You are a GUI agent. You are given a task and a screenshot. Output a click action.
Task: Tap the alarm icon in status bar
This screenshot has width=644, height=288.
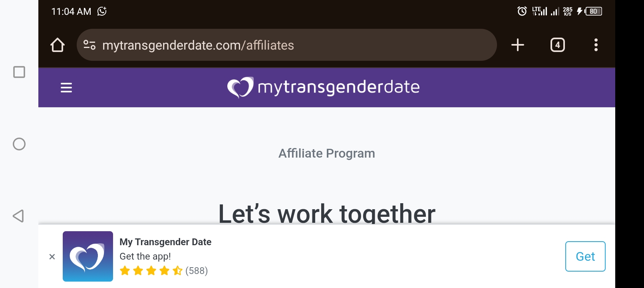(522, 11)
